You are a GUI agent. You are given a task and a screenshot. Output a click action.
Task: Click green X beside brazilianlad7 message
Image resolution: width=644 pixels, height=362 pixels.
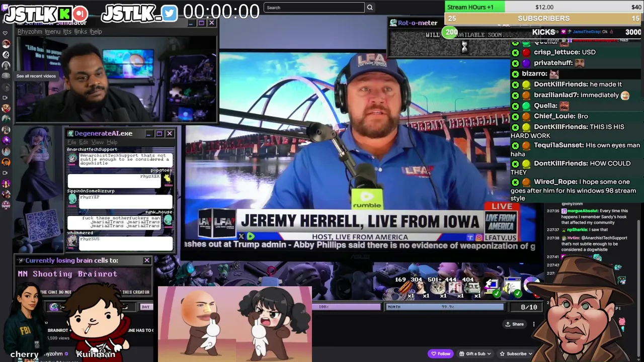[x=515, y=95]
